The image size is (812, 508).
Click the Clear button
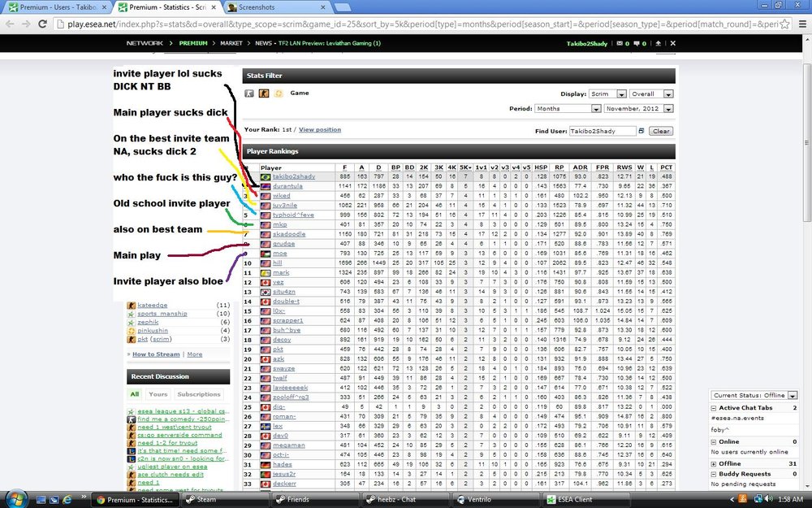coord(661,131)
